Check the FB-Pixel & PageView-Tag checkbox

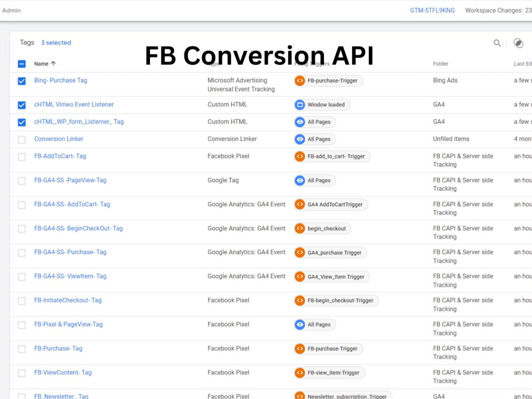point(22,325)
